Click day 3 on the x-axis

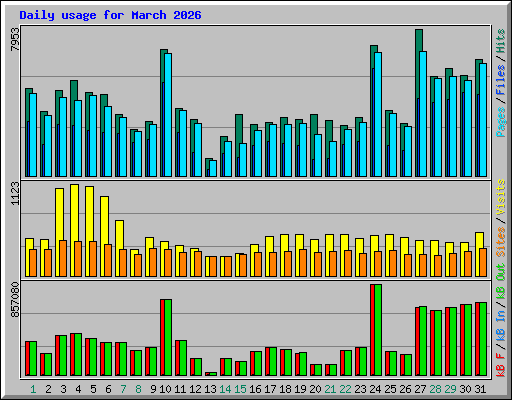[x=63, y=389]
